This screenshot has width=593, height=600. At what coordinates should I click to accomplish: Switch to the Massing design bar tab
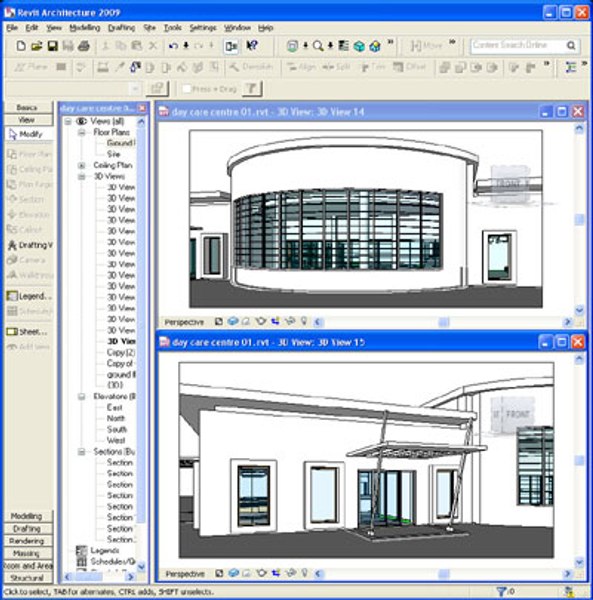[27, 553]
